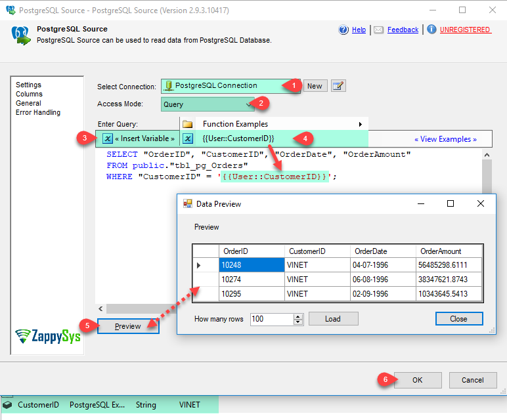Click the vertical scrollbar thumb in the query editor

click(x=487, y=177)
